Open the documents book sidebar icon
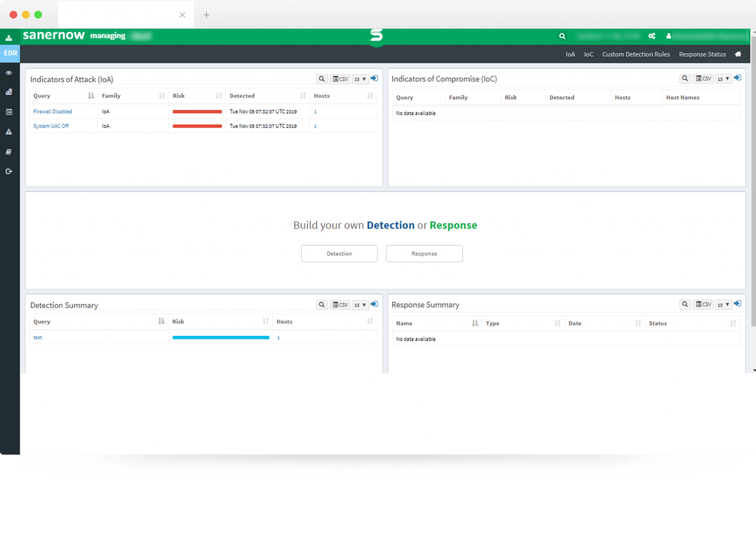 coord(9,152)
